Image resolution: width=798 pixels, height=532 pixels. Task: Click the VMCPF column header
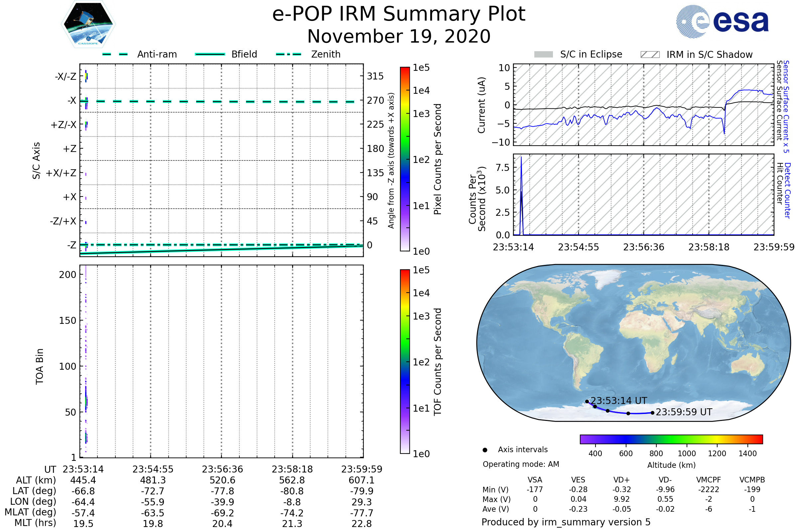click(709, 480)
